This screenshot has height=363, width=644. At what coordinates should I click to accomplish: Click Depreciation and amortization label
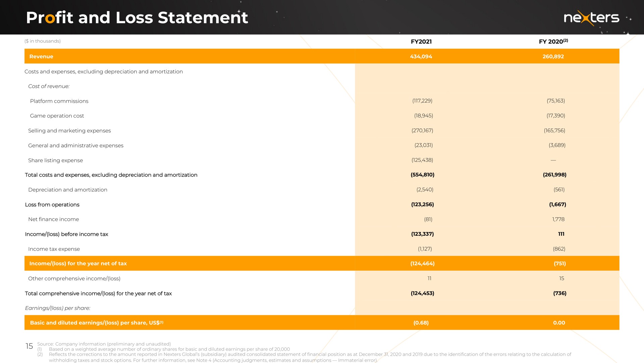pos(68,190)
